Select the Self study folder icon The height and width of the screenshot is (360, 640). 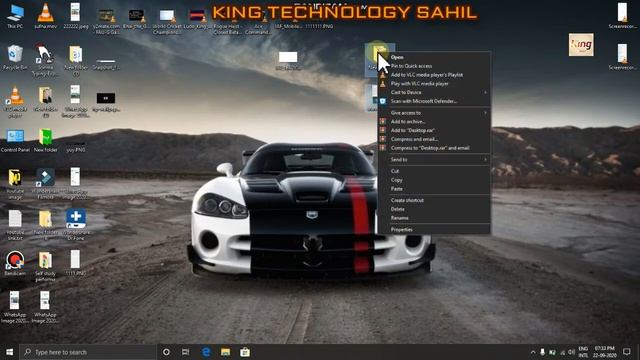point(45,266)
